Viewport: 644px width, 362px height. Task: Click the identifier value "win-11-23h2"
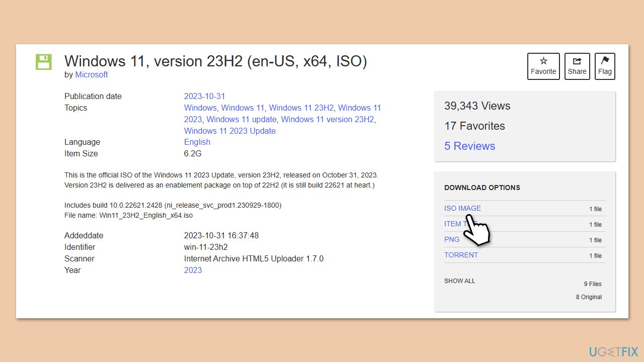(x=206, y=247)
